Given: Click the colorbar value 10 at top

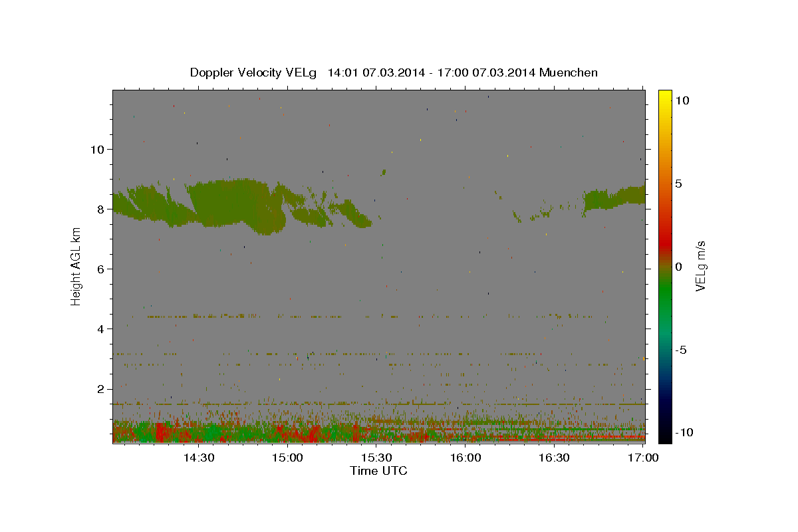Looking at the screenshot, I should click(682, 100).
